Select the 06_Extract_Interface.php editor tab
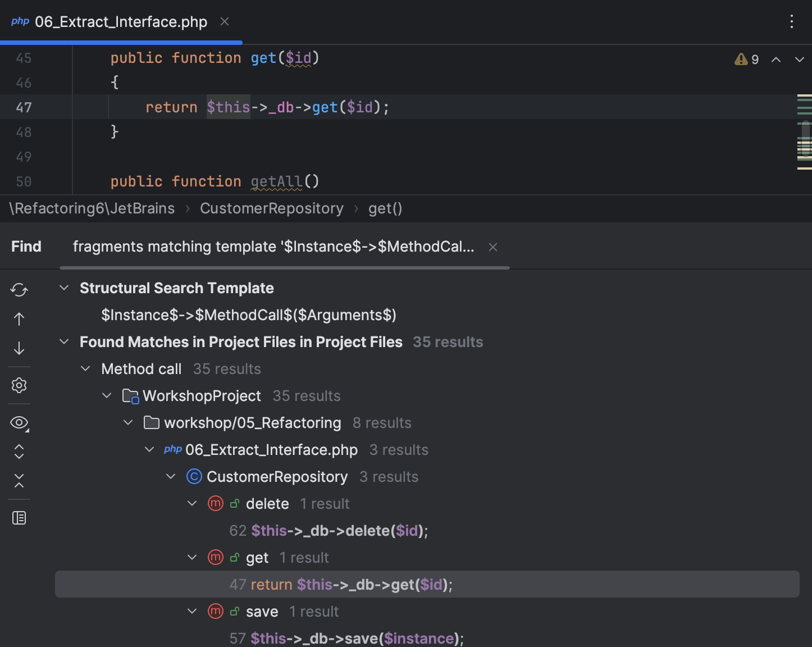The height and width of the screenshot is (647, 812). (120, 21)
